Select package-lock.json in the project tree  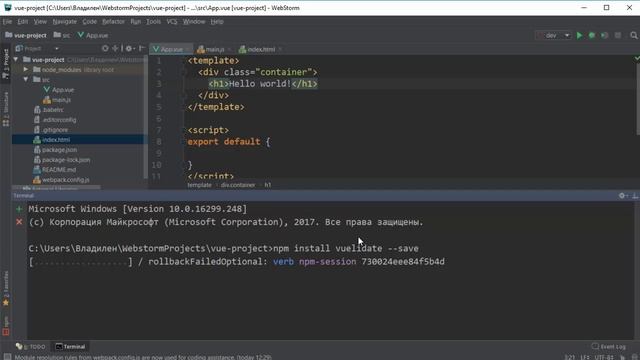pos(62,160)
